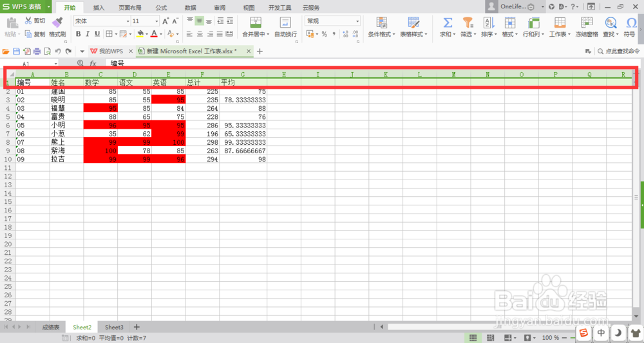Click the Sort (排序) AZ icon
The width and height of the screenshot is (644, 343).
pos(489,23)
